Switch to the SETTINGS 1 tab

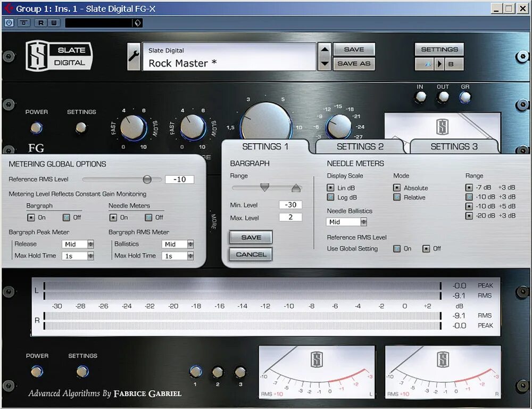tap(265, 147)
